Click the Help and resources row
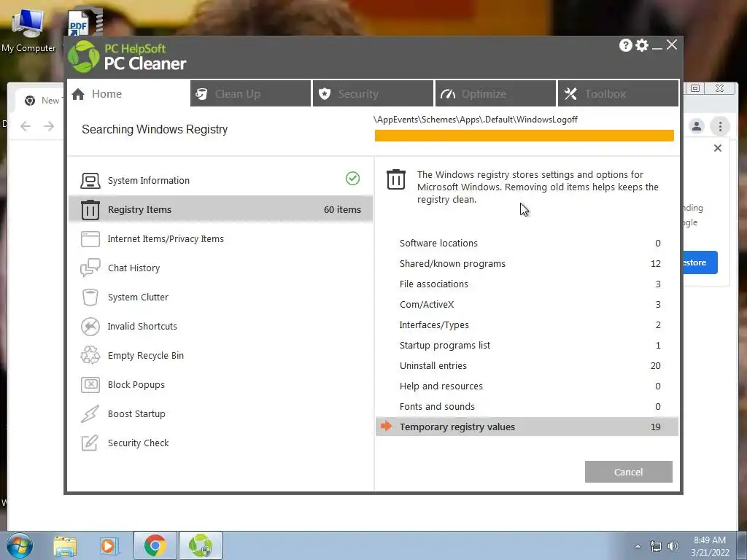This screenshot has width=747, height=560. (x=527, y=386)
